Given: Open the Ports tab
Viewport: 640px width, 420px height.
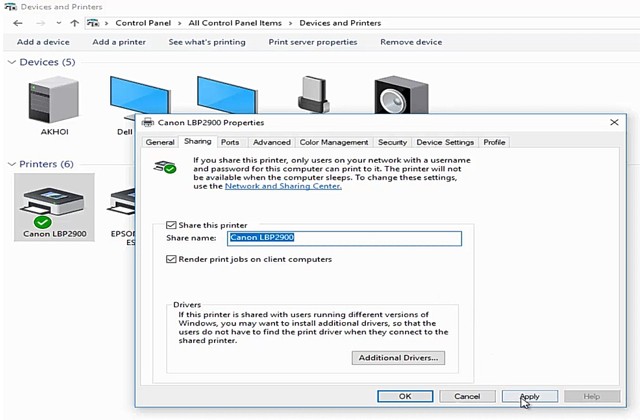Looking at the screenshot, I should (x=230, y=142).
